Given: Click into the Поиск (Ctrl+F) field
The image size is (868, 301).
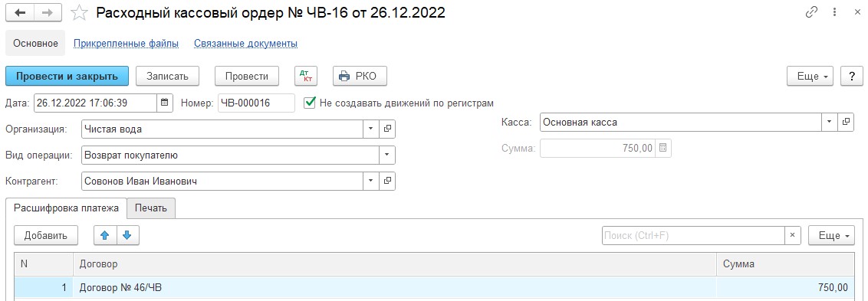Looking at the screenshot, I should tap(693, 235).
